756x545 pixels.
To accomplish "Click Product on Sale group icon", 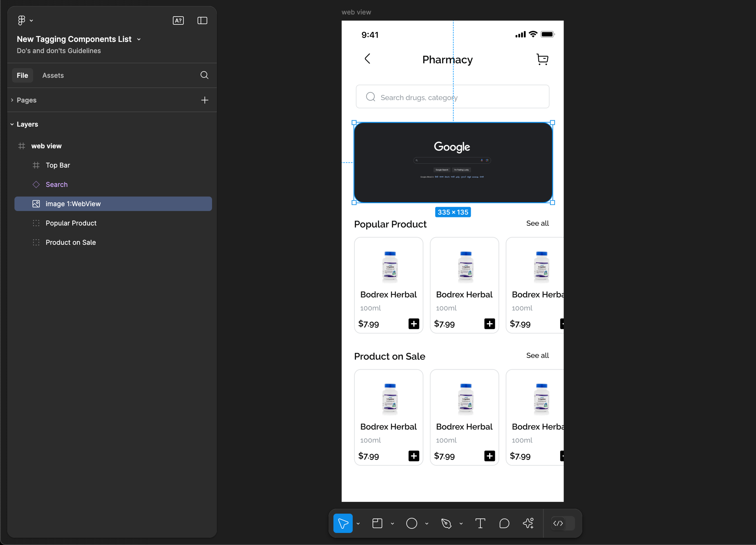I will click(x=36, y=243).
